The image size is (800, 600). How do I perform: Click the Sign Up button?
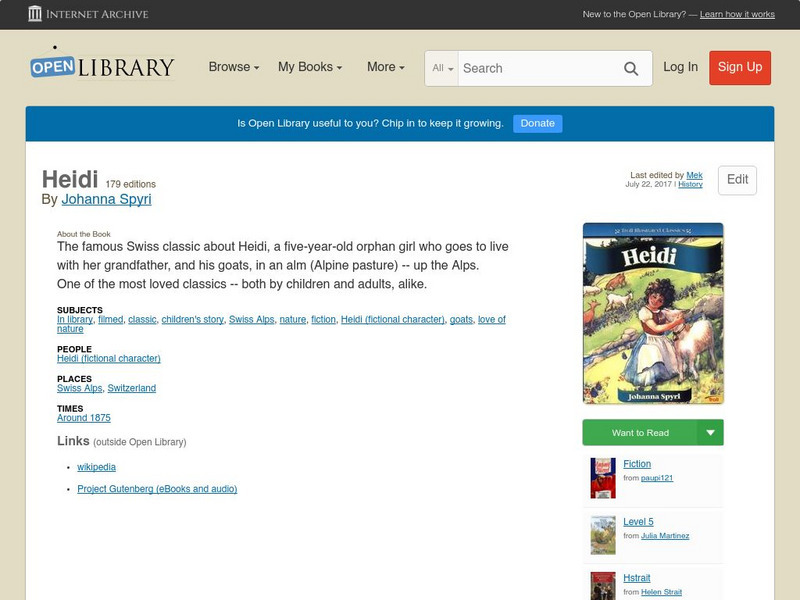[739, 68]
